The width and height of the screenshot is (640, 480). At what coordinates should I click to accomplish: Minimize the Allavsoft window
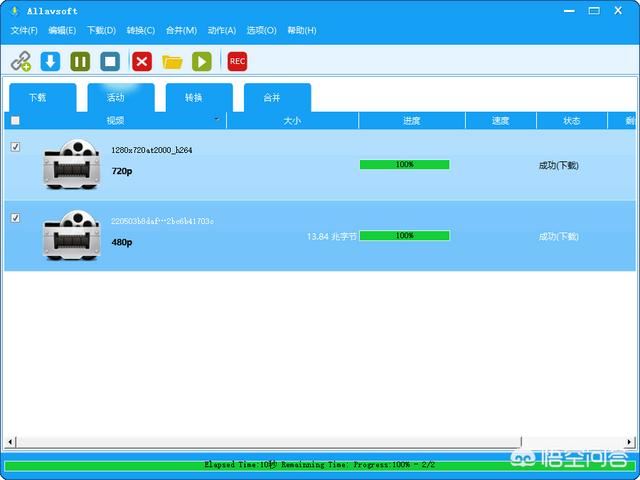(569, 11)
